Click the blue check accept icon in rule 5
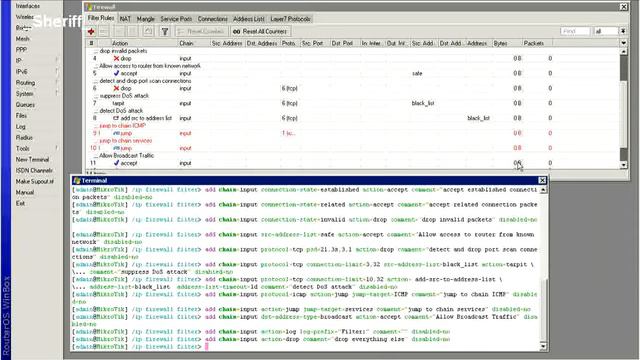The width and height of the screenshot is (640, 360). (x=116, y=73)
